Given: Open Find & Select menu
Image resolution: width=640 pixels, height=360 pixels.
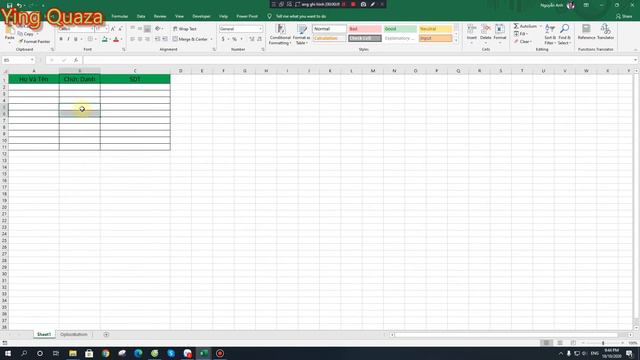Looking at the screenshot, I should [x=564, y=34].
